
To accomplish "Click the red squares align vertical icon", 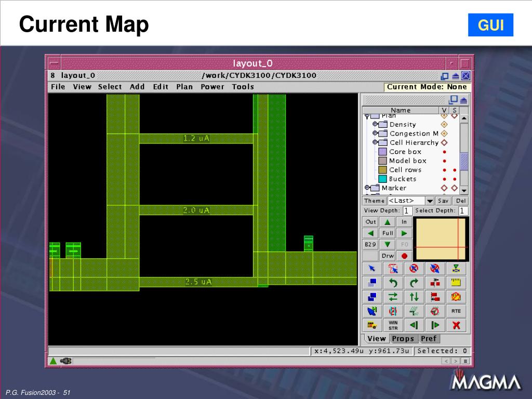I will coord(435,283).
